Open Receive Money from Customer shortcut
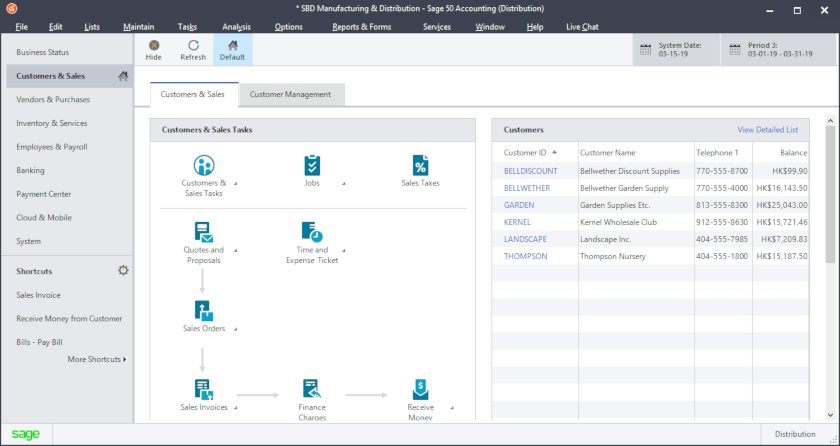840x446 pixels. pyautogui.click(x=69, y=319)
